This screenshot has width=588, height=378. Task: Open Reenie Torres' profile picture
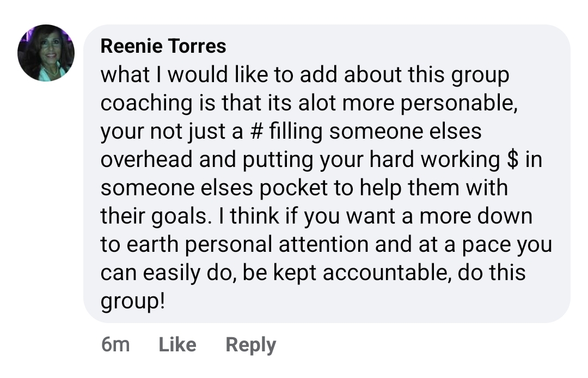coord(46,53)
